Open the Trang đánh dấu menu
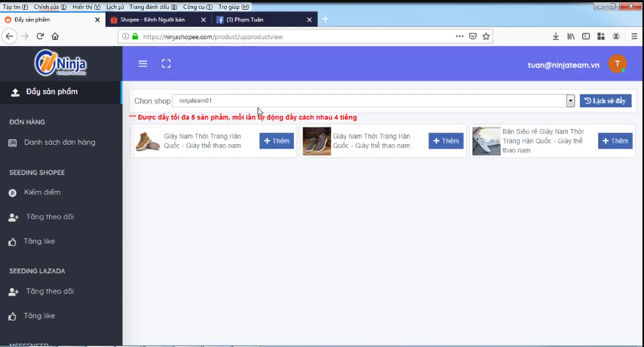This screenshot has height=347, width=644. [x=153, y=7]
